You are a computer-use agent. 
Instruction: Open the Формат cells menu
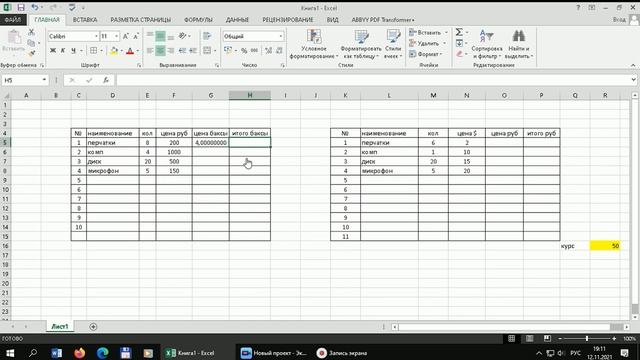(426, 54)
